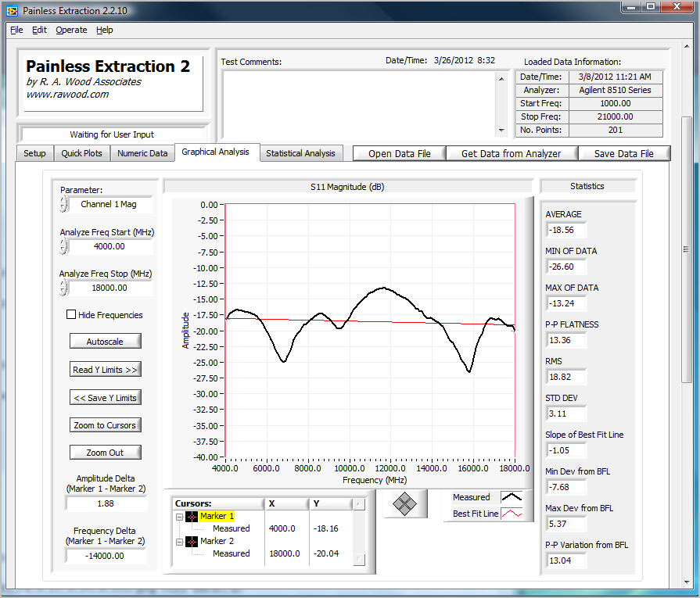The image size is (700, 598).
Task: Click the Open Data File button
Action: (x=399, y=153)
